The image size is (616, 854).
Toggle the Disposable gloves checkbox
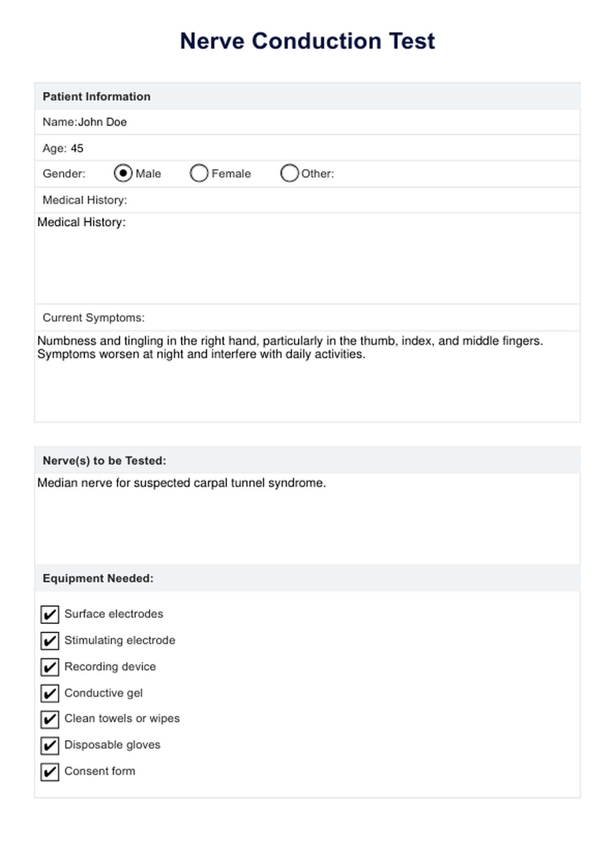click(50, 745)
